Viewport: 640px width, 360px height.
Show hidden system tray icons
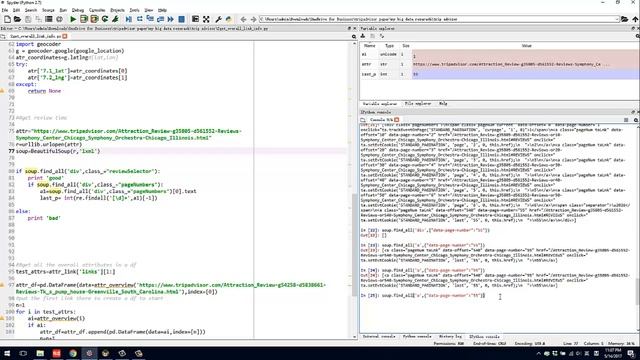point(538,353)
